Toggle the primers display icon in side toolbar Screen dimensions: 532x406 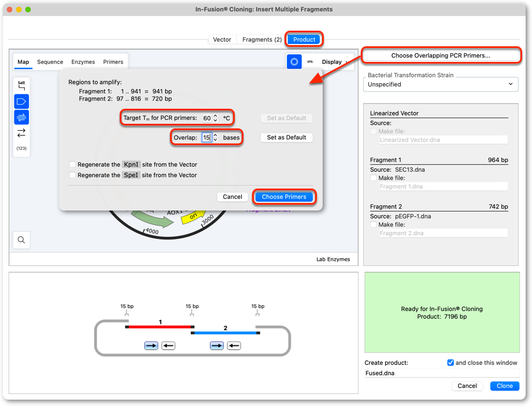point(21,117)
